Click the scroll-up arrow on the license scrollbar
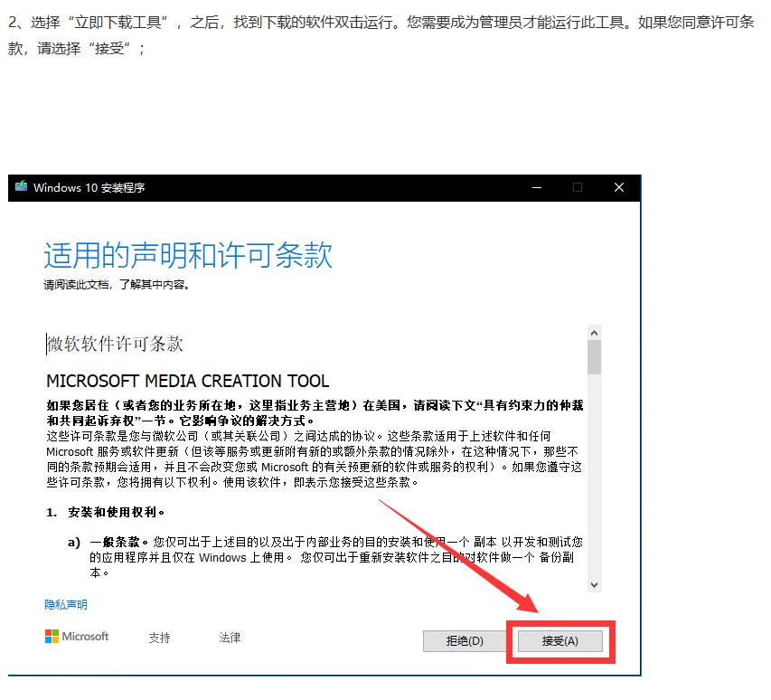Viewport: 771px width, 700px height. pyautogui.click(x=595, y=331)
